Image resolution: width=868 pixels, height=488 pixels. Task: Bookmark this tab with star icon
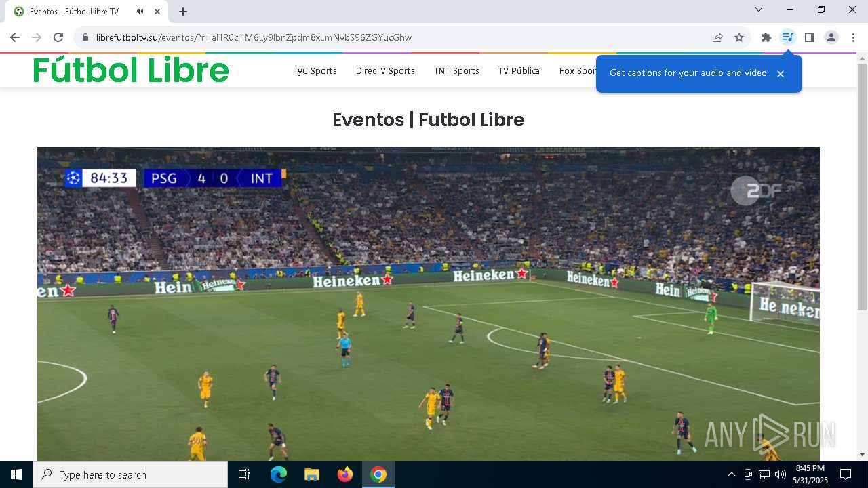[x=739, y=37]
